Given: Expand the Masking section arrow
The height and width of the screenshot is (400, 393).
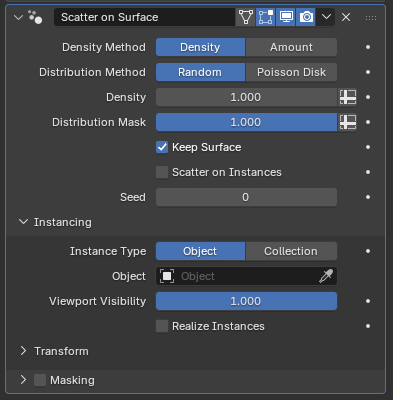Looking at the screenshot, I should click(23, 380).
